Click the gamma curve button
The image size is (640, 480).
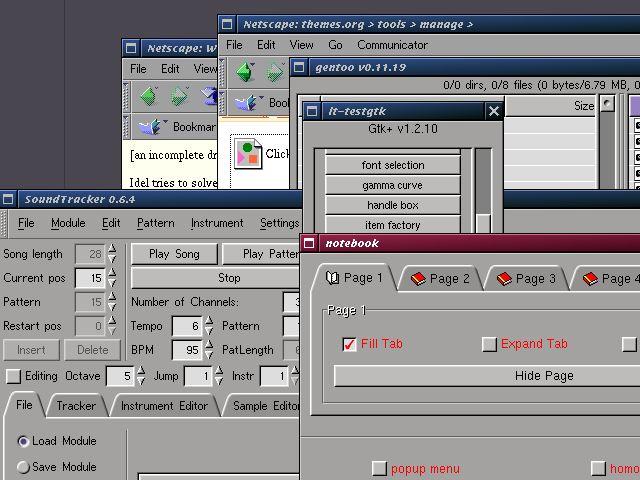click(x=393, y=185)
